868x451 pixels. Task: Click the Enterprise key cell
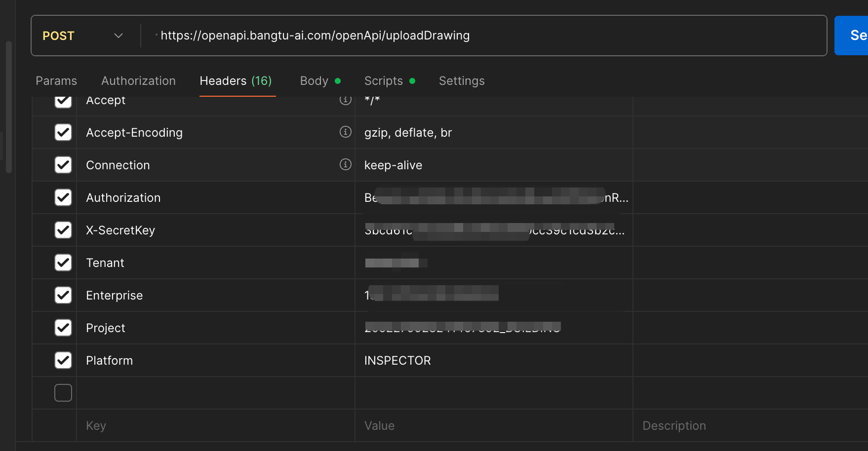point(216,296)
